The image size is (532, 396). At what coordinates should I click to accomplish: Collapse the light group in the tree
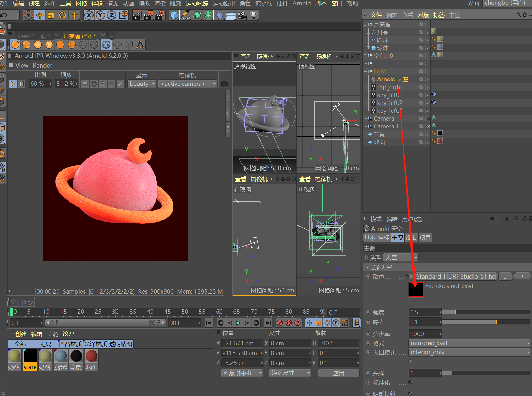(365, 71)
